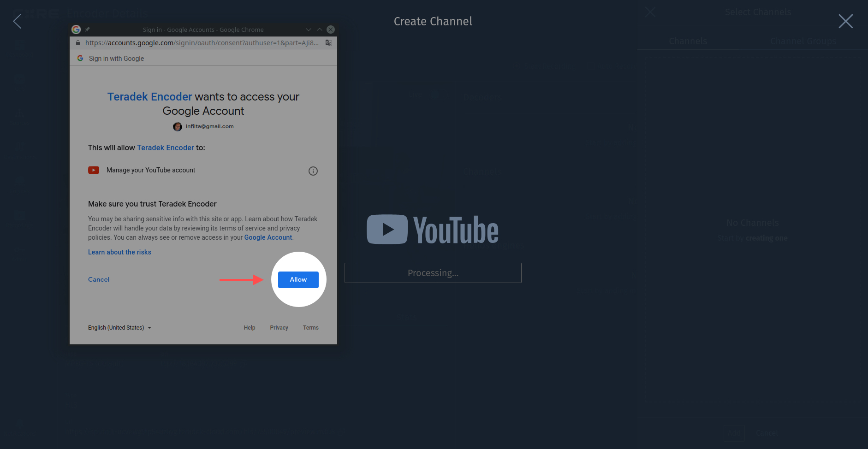Click the blue Allow button
This screenshot has height=449, width=868.
click(298, 280)
